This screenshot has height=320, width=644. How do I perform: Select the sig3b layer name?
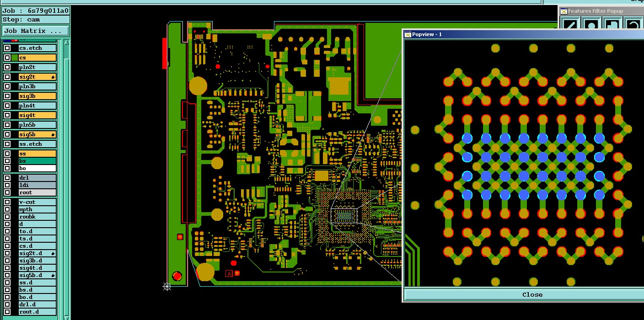(x=38, y=96)
